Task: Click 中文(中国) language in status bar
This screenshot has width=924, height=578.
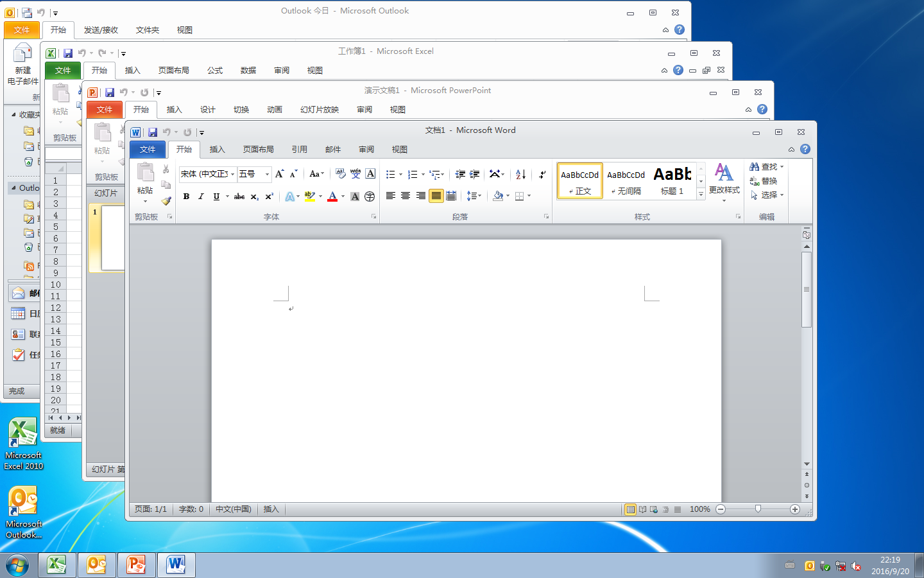Action: click(x=233, y=509)
